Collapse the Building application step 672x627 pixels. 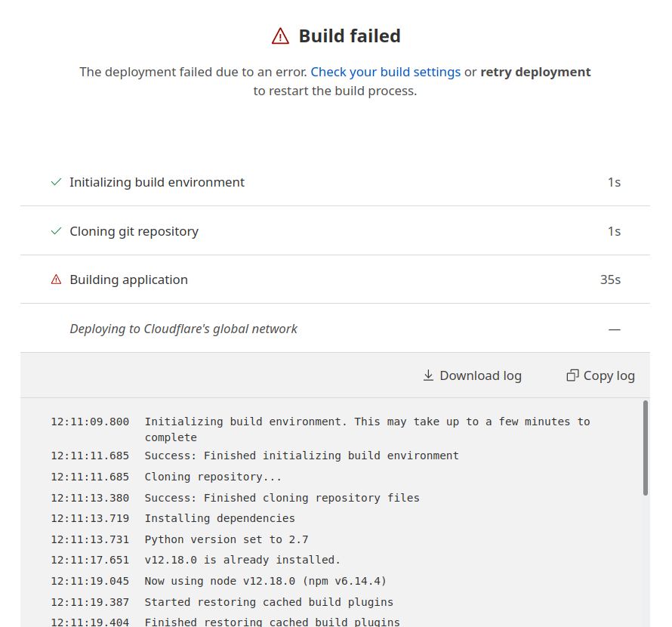[128, 280]
